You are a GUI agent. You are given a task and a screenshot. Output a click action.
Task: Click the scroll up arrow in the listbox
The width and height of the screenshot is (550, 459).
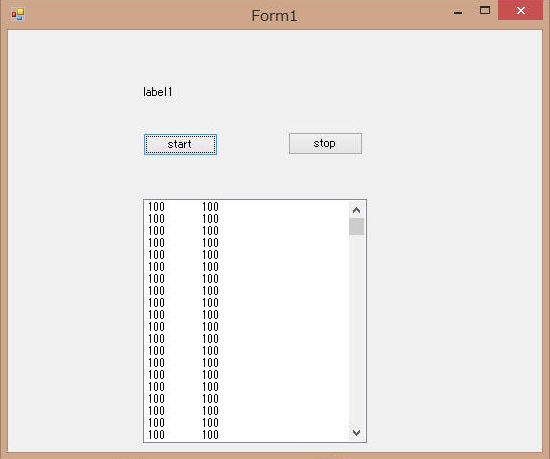pos(356,210)
